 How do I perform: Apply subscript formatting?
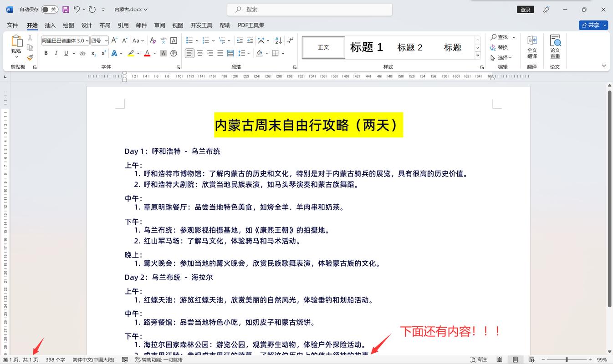[x=93, y=53]
